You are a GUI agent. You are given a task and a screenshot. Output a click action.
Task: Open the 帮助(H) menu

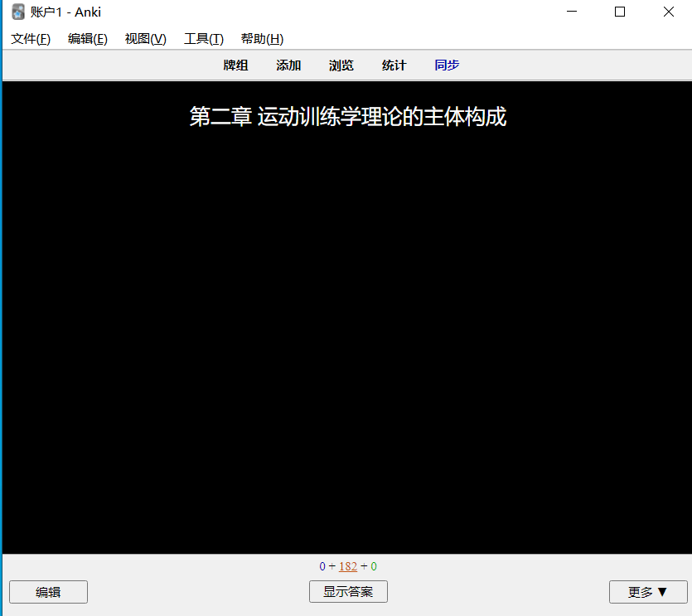click(262, 39)
